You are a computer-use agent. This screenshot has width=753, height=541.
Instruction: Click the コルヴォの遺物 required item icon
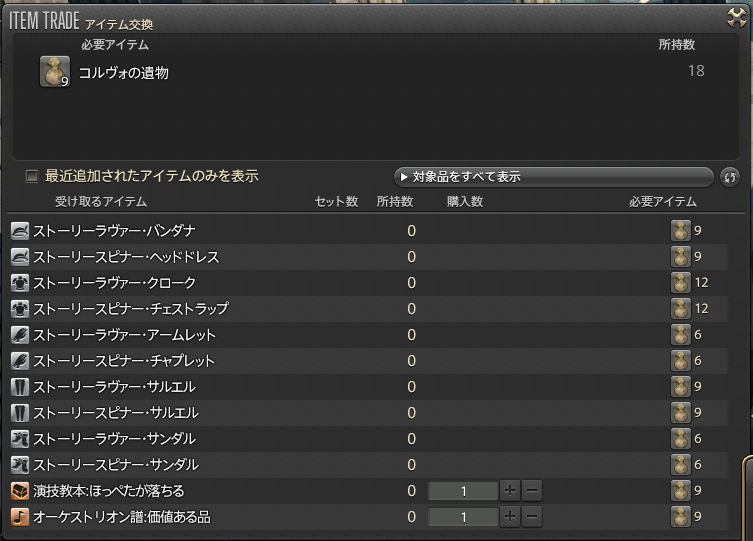[x=54, y=72]
